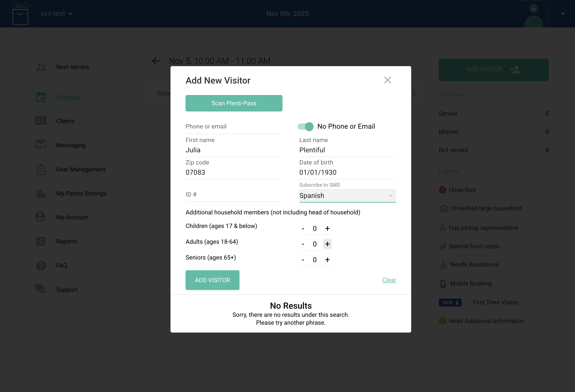Screen dimensions: 575x392
Task: Click the back arrow beside the time slot
Action: (x=156, y=61)
